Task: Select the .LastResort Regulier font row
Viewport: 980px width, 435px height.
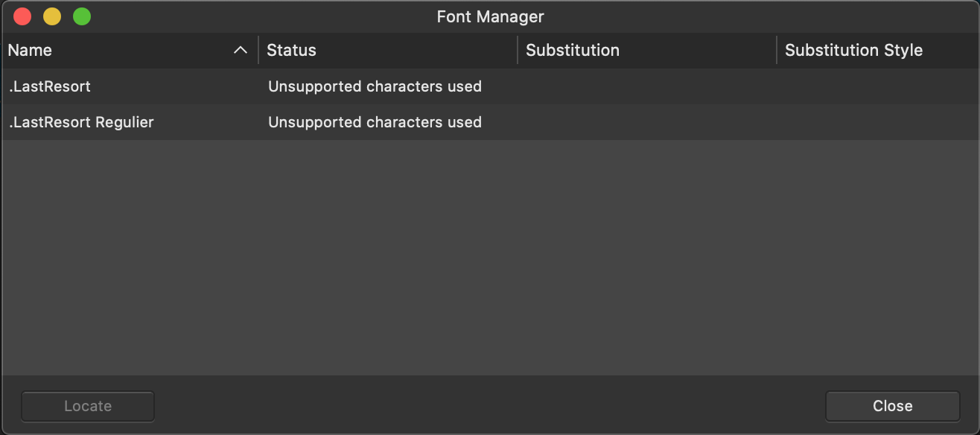Action: click(x=490, y=122)
